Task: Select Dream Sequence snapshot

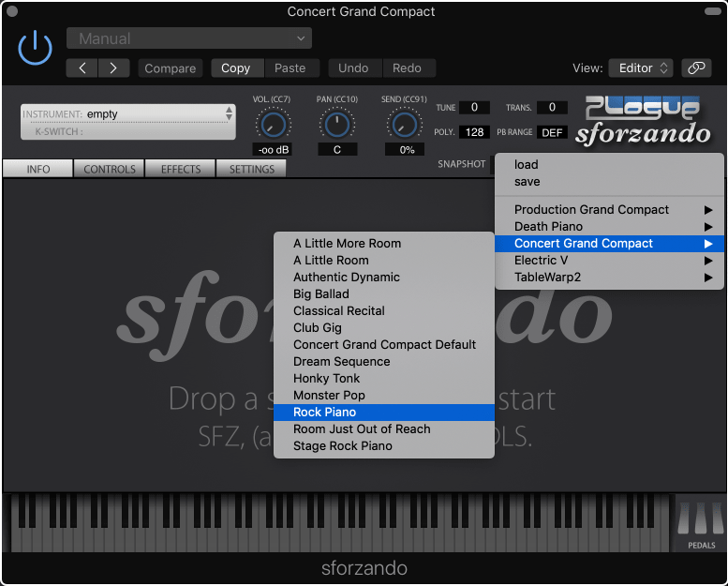Action: (x=384, y=362)
